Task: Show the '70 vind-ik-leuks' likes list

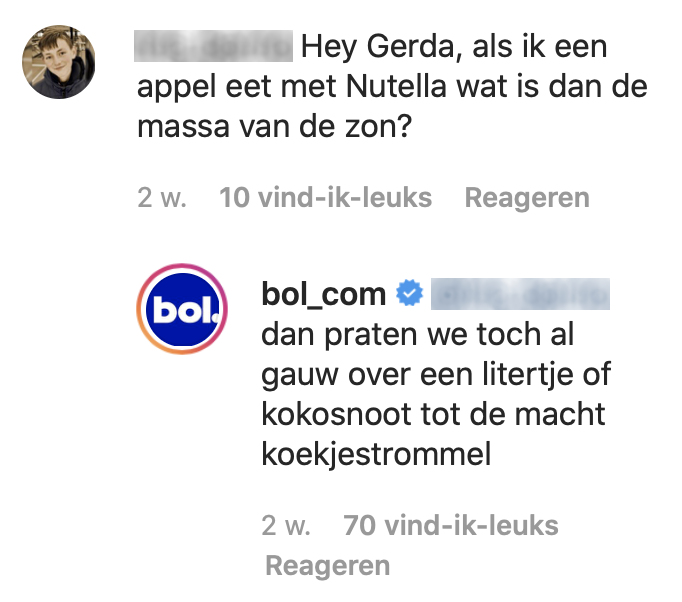Action: (x=450, y=525)
